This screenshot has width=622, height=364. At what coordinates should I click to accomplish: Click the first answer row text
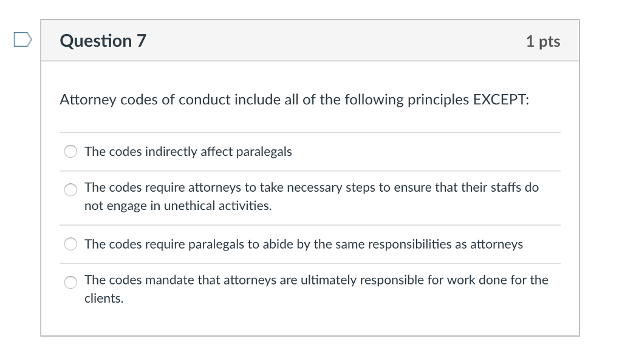(188, 151)
